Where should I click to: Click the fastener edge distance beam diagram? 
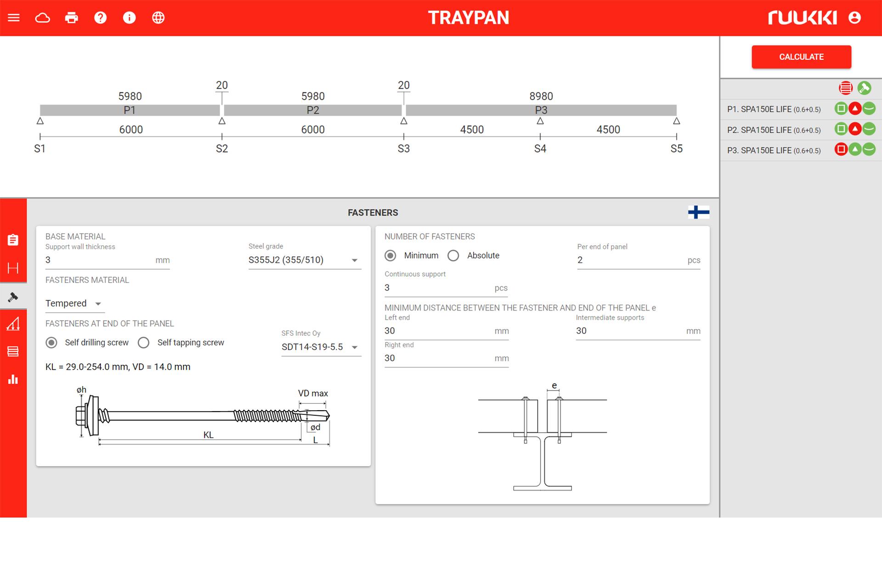click(543, 436)
